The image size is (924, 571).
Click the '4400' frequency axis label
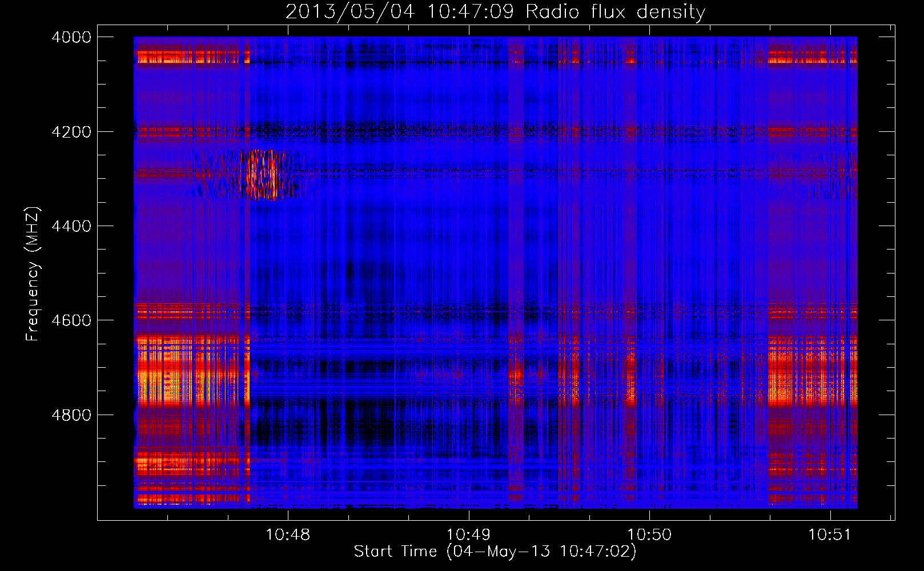pyautogui.click(x=71, y=226)
